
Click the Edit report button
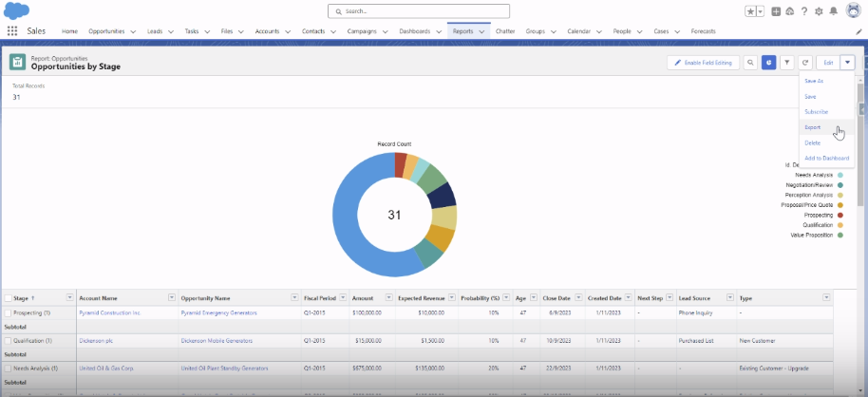(x=828, y=63)
